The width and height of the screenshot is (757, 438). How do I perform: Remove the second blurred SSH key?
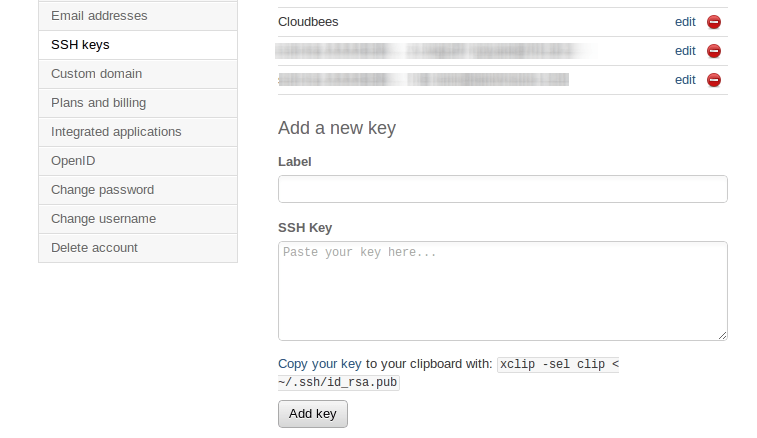pos(714,51)
